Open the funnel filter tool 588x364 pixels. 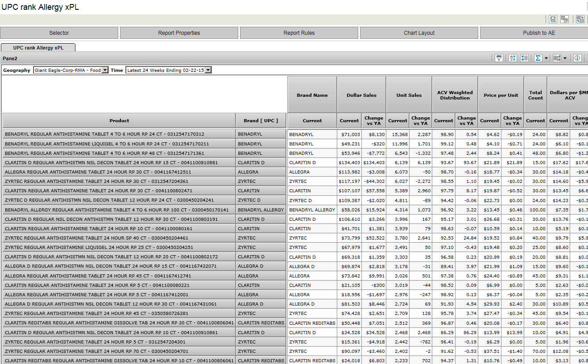coord(499,58)
